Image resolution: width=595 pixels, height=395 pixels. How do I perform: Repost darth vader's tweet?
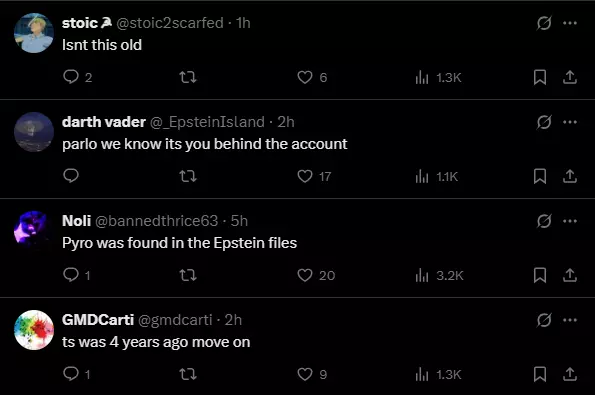(x=188, y=176)
